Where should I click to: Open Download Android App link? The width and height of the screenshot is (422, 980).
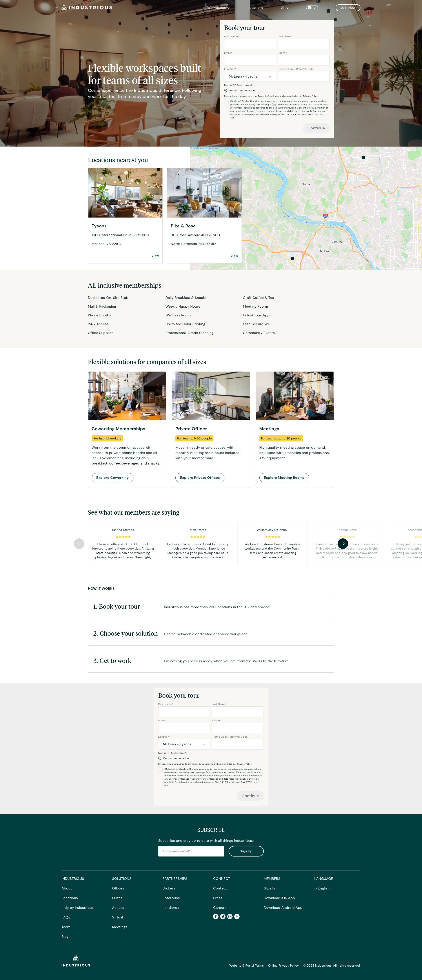[x=283, y=908]
